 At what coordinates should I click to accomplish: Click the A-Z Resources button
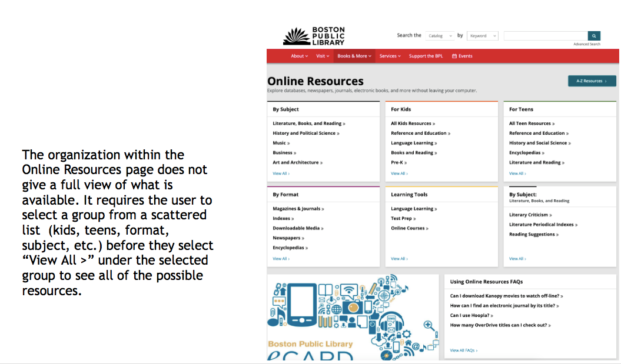click(592, 81)
